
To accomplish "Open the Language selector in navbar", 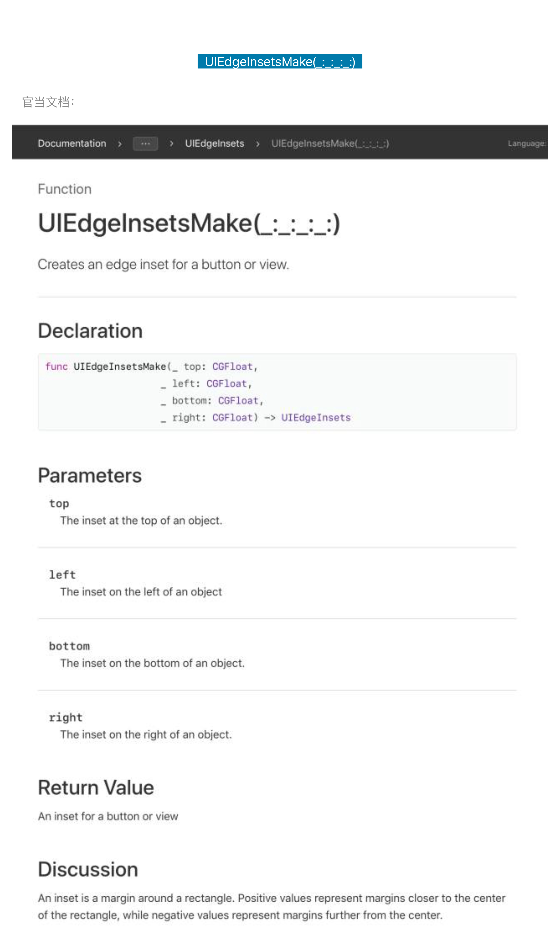I will (526, 144).
